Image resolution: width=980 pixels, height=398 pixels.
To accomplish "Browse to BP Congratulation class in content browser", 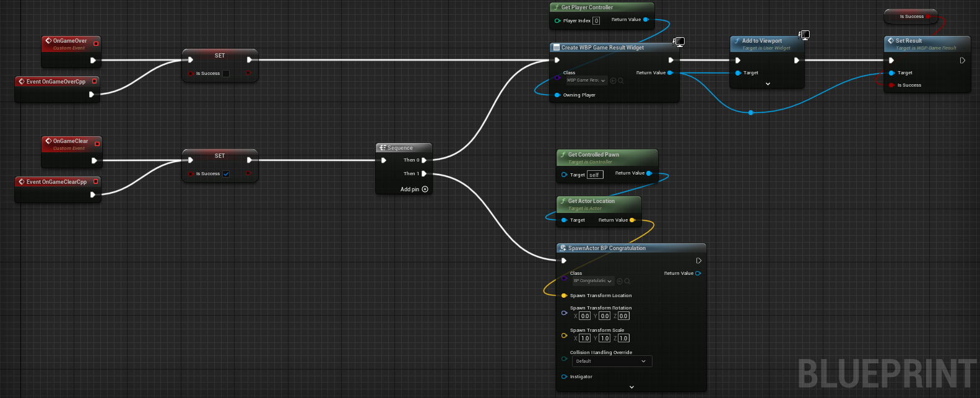I will 627,281.
